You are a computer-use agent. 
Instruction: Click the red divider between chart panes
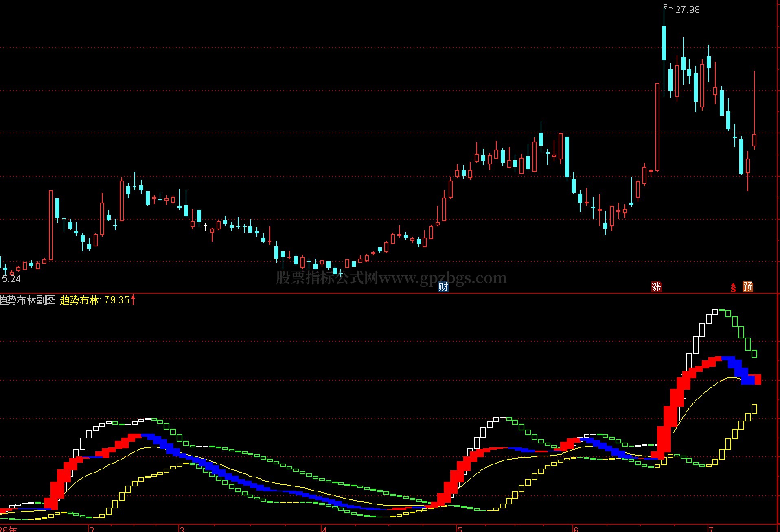[x=390, y=293]
